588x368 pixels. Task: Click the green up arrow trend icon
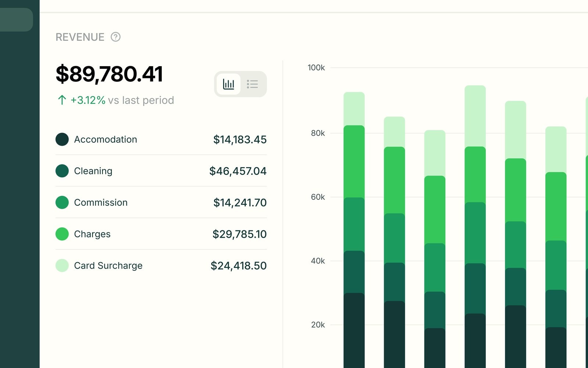click(62, 100)
